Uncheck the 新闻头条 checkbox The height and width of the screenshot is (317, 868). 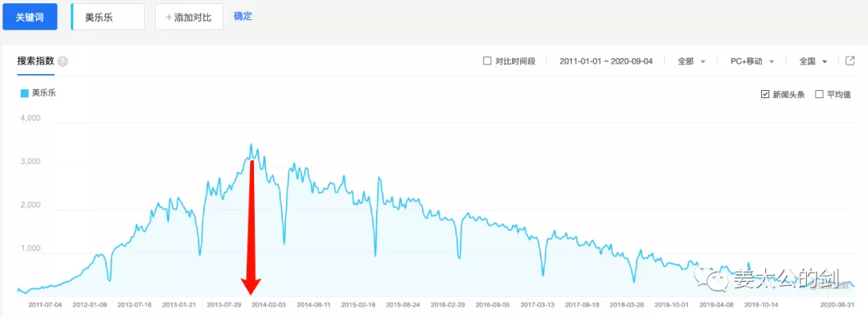pyautogui.click(x=765, y=94)
